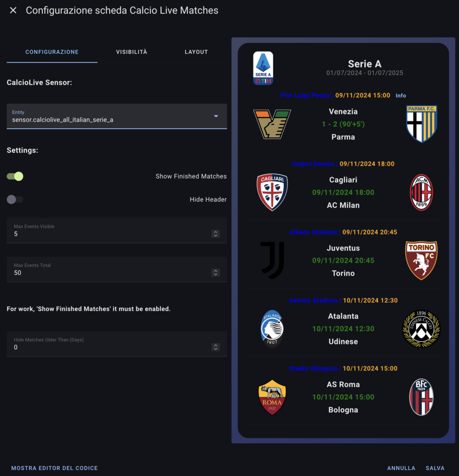Click the Info link for the Venezia match

click(400, 95)
